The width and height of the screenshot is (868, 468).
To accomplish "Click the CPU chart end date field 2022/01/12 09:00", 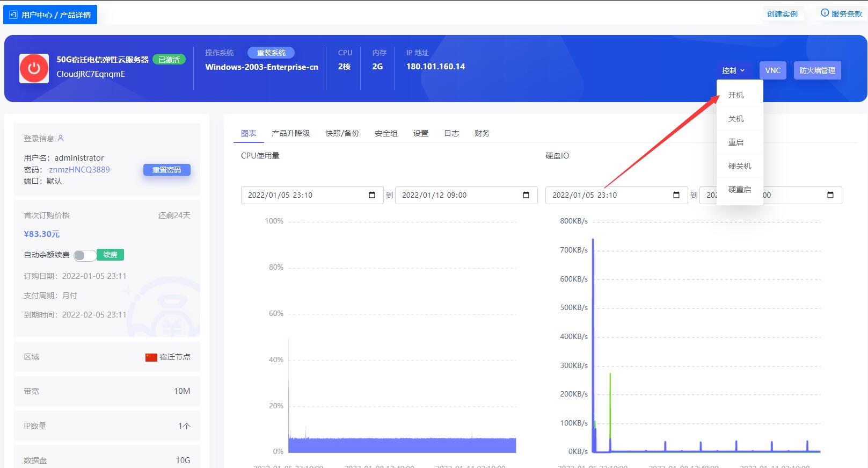I will [x=466, y=195].
